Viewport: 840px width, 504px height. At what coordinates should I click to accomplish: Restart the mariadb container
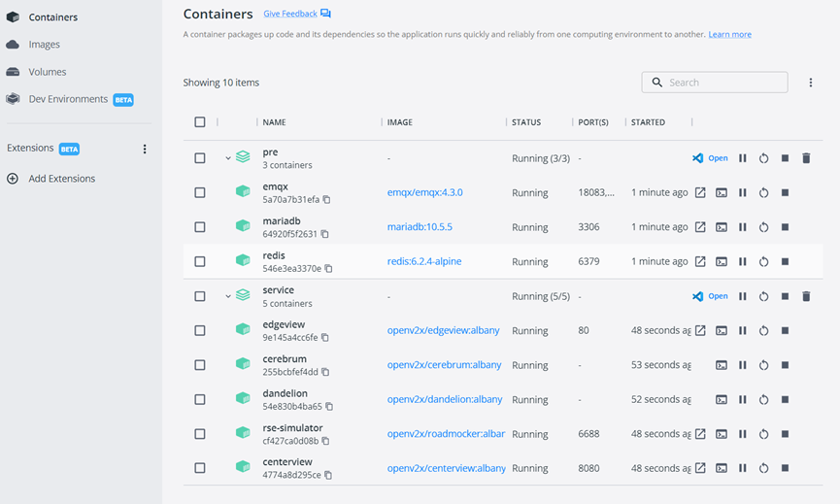point(764,227)
